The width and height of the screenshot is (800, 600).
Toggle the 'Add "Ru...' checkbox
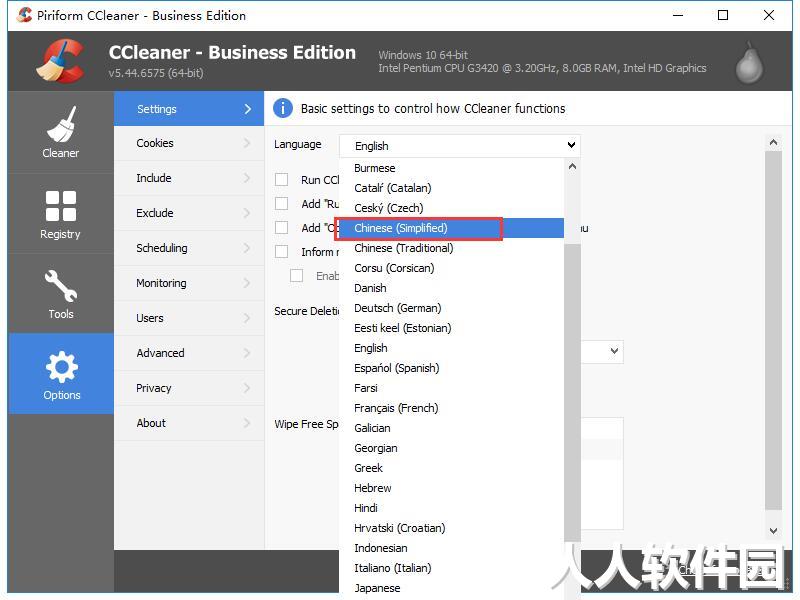coord(281,204)
